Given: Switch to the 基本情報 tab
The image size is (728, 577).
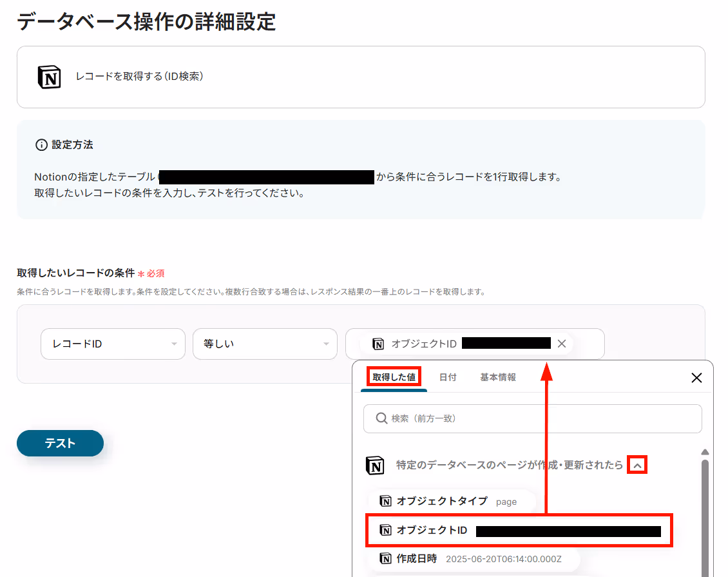Looking at the screenshot, I should [498, 377].
